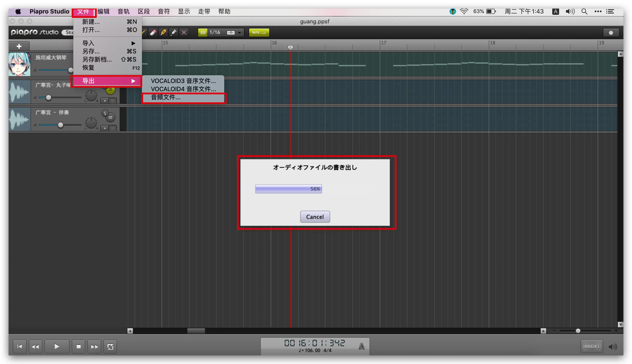Click the rewind button in transport
Viewport: 632px width, 364px height.
(x=36, y=346)
